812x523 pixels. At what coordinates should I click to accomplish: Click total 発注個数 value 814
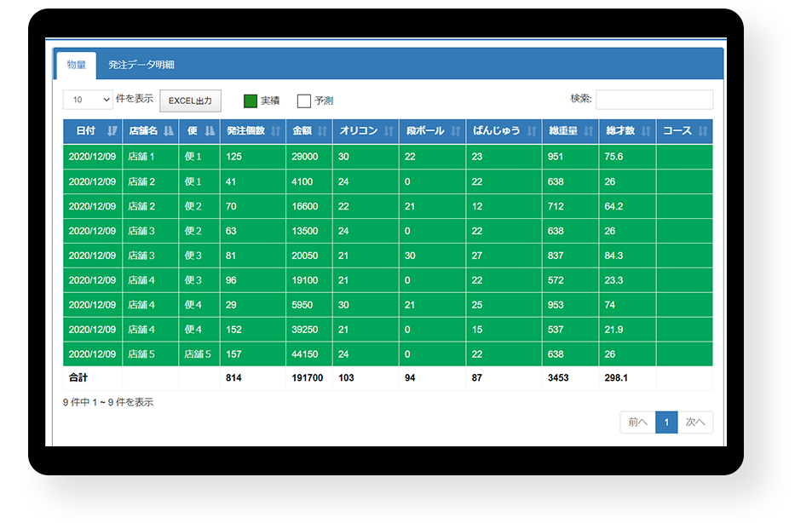coord(233,378)
